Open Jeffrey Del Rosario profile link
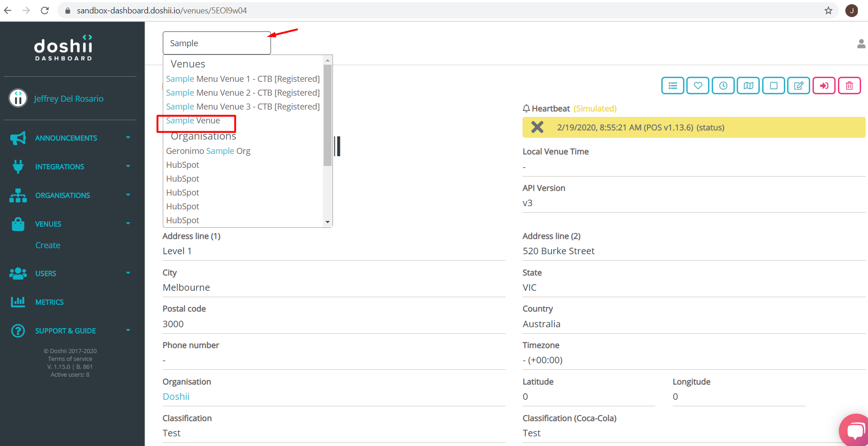 pyautogui.click(x=68, y=98)
